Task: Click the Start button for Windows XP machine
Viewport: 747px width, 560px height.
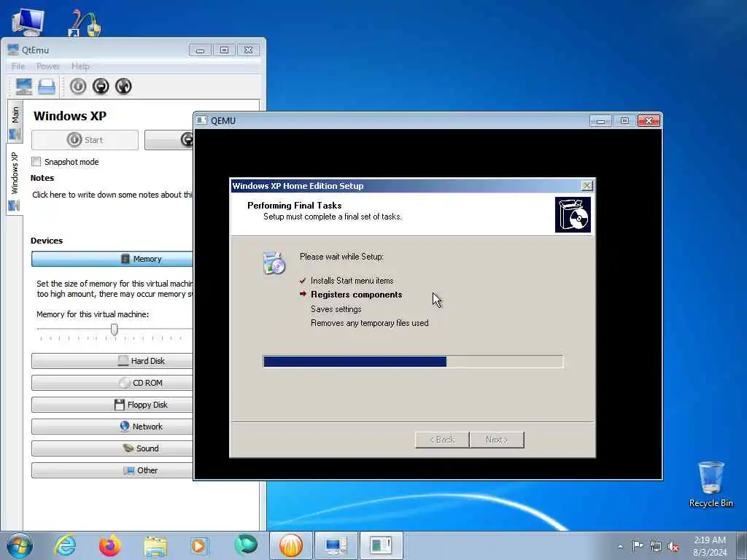Action: [x=85, y=140]
